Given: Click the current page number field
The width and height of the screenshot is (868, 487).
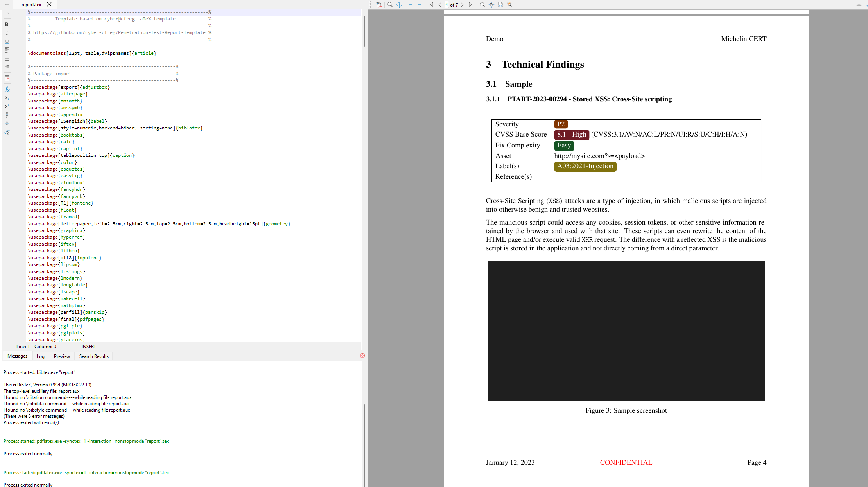Looking at the screenshot, I should pyautogui.click(x=447, y=5).
